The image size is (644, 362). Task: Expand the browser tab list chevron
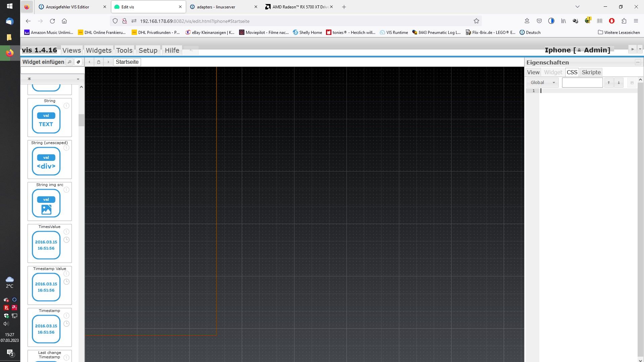click(577, 7)
